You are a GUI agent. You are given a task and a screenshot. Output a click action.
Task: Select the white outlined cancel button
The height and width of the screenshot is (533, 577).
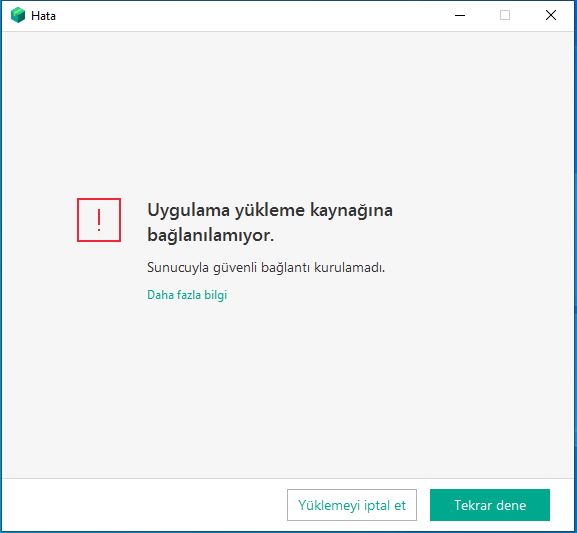pos(352,505)
